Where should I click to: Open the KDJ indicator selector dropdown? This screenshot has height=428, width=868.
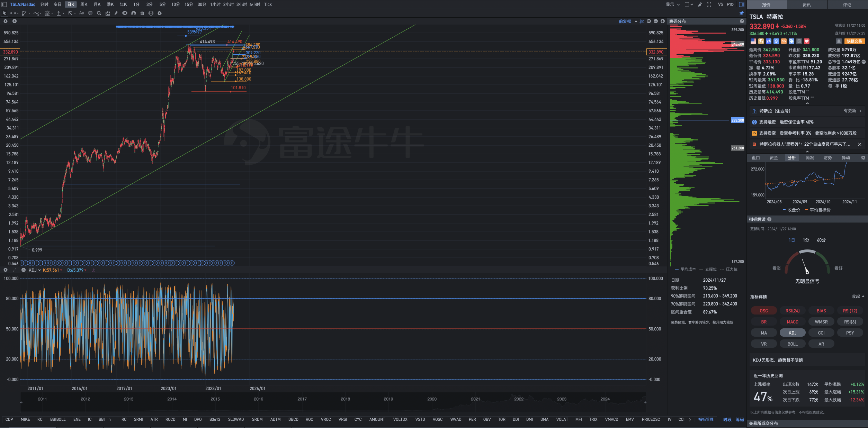pyautogui.click(x=35, y=270)
